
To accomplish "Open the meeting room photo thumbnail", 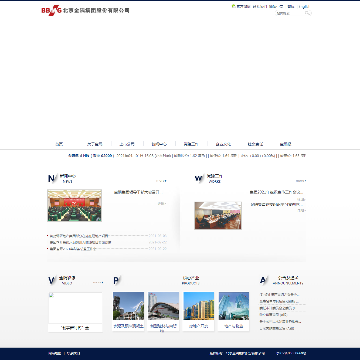I will pyautogui.click(x=218, y=215).
